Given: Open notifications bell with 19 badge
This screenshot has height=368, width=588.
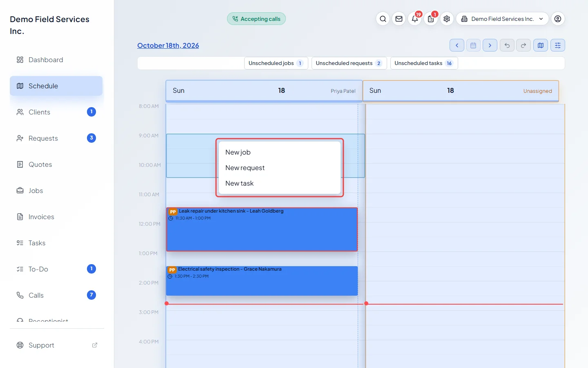Looking at the screenshot, I should point(415,19).
